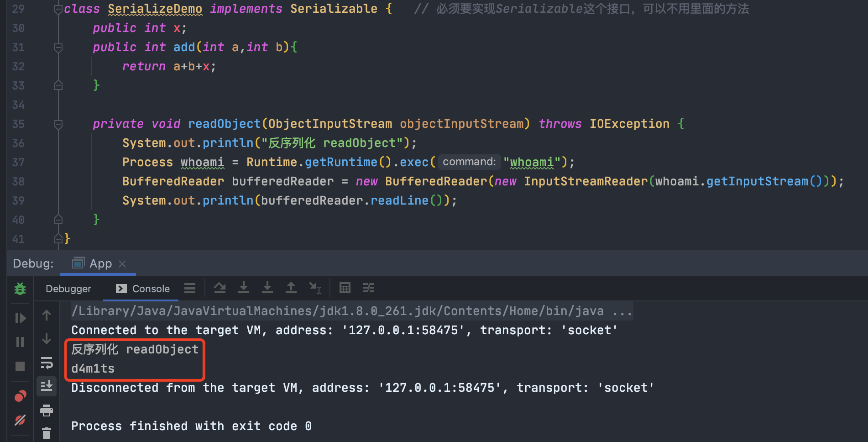Image resolution: width=868 pixels, height=442 pixels.
Task: Open Evaluate Expression calculator icon
Action: [x=345, y=288]
